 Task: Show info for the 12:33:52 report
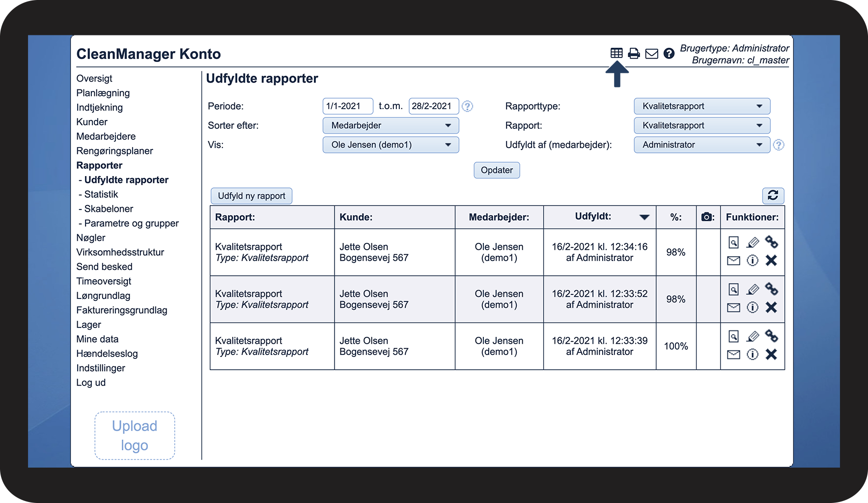753,308
